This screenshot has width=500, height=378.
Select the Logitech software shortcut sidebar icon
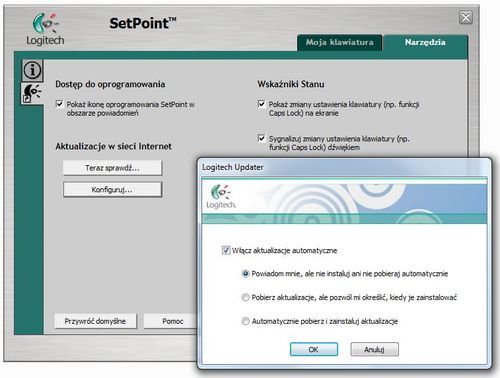[x=32, y=93]
